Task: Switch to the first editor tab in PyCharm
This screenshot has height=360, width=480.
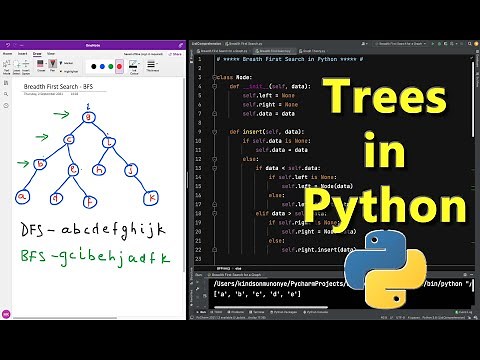Action: point(222,51)
